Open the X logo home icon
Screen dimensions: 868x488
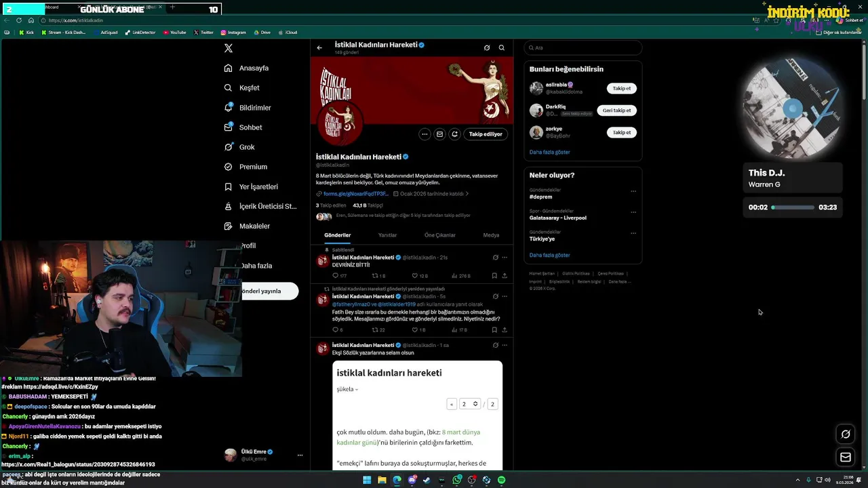(229, 48)
